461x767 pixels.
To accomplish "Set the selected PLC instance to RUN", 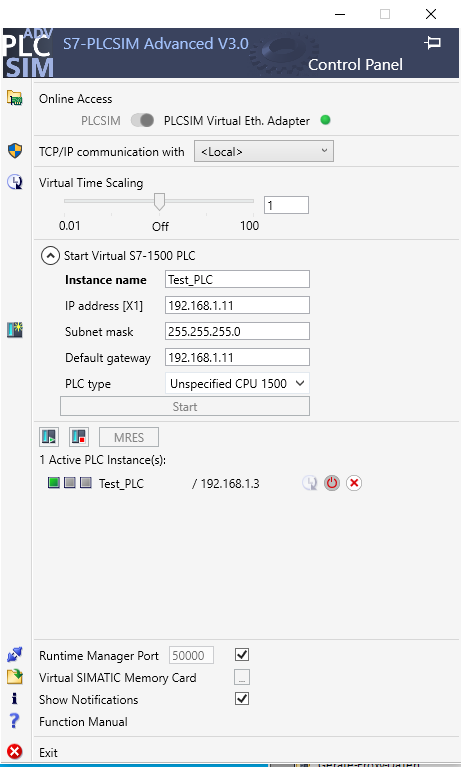I will 49,437.
